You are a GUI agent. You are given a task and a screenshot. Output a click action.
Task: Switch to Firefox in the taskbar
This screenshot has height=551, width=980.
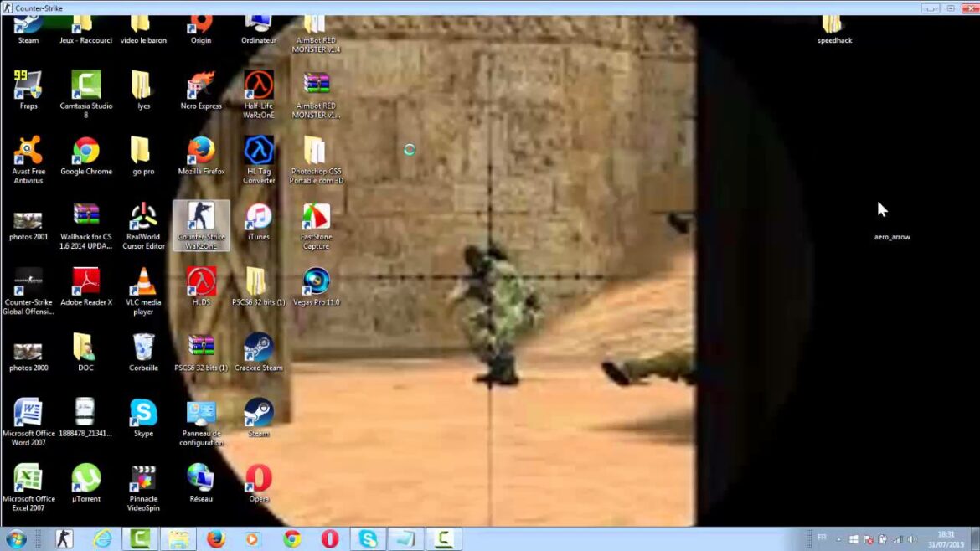pyautogui.click(x=216, y=539)
